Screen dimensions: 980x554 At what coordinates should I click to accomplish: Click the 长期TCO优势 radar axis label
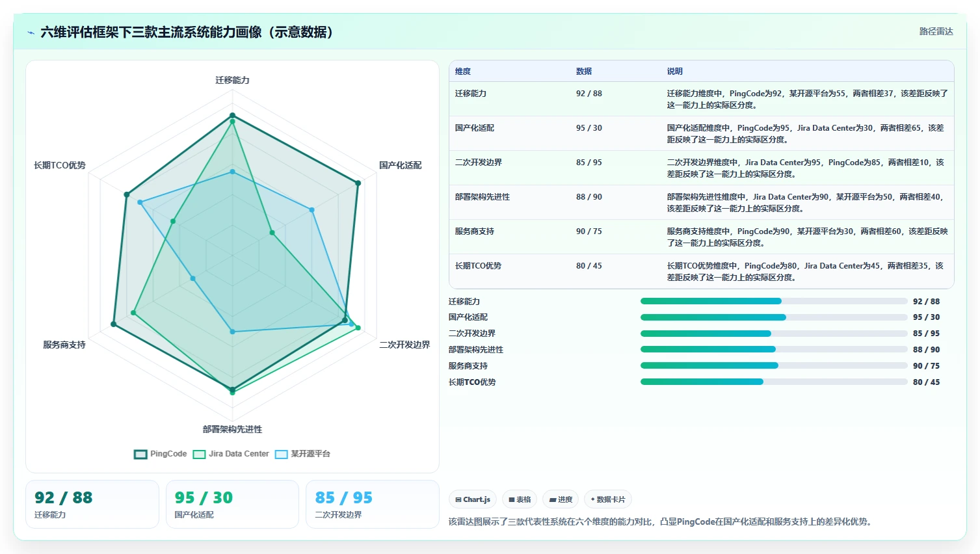[x=60, y=165]
